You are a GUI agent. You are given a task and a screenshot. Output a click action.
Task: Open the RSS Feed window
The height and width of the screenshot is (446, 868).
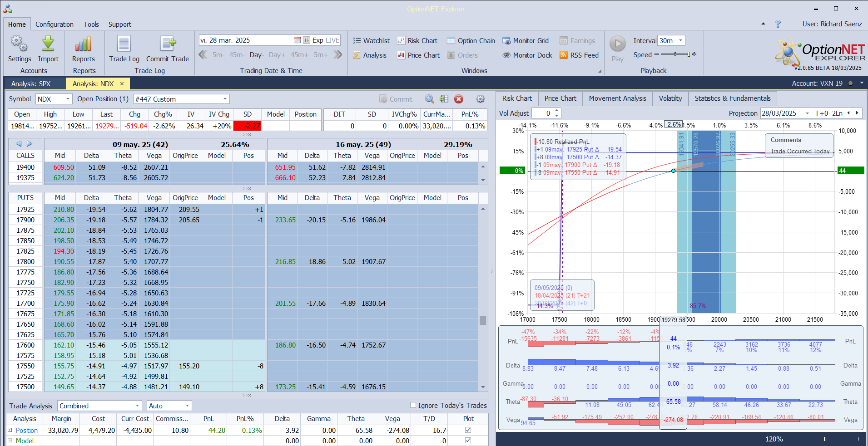tap(579, 55)
